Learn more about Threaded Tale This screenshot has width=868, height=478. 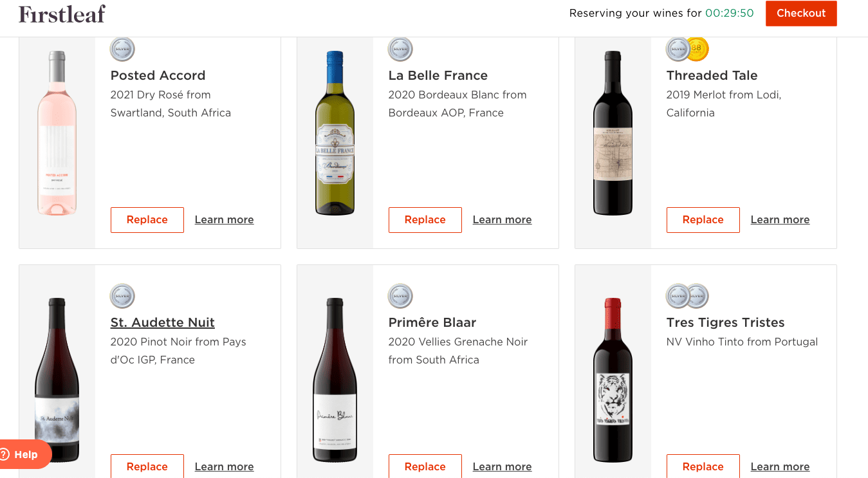(780, 220)
